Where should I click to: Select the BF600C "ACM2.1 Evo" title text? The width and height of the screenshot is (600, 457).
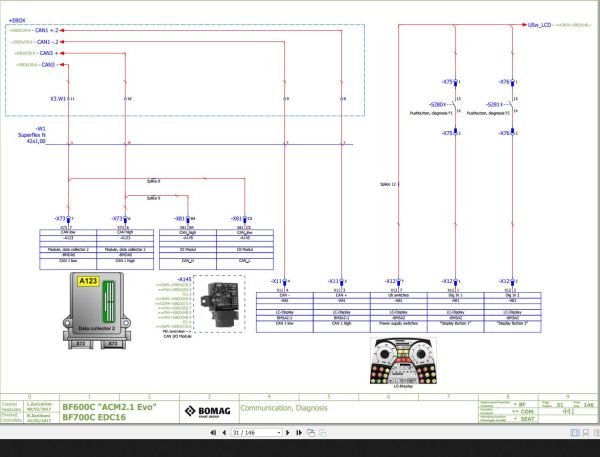pyautogui.click(x=109, y=407)
